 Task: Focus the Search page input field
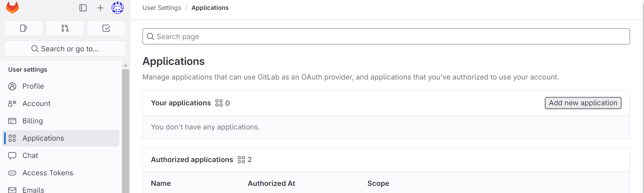pos(386,36)
